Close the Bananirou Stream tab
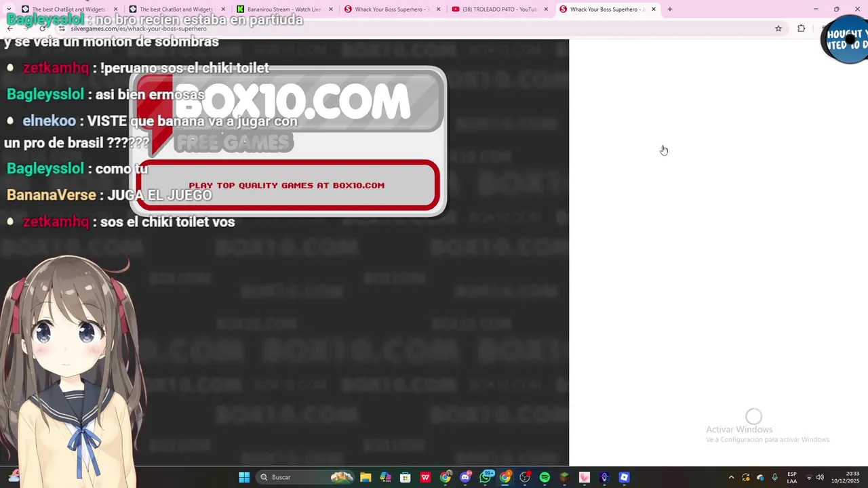868x488 pixels. pyautogui.click(x=331, y=9)
